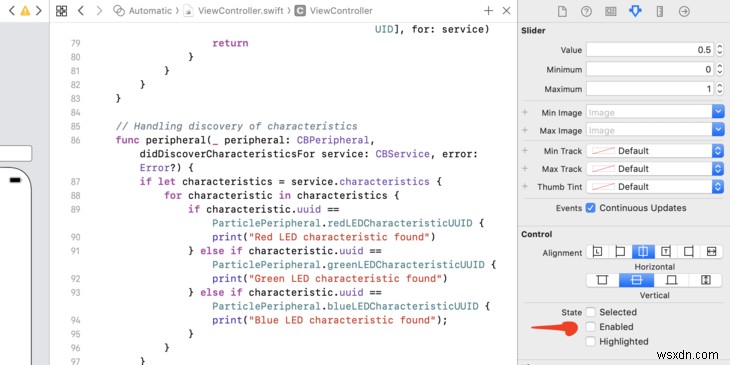The image size is (730, 365).
Task: Go to next issue with right chevron
Action: 39,11
